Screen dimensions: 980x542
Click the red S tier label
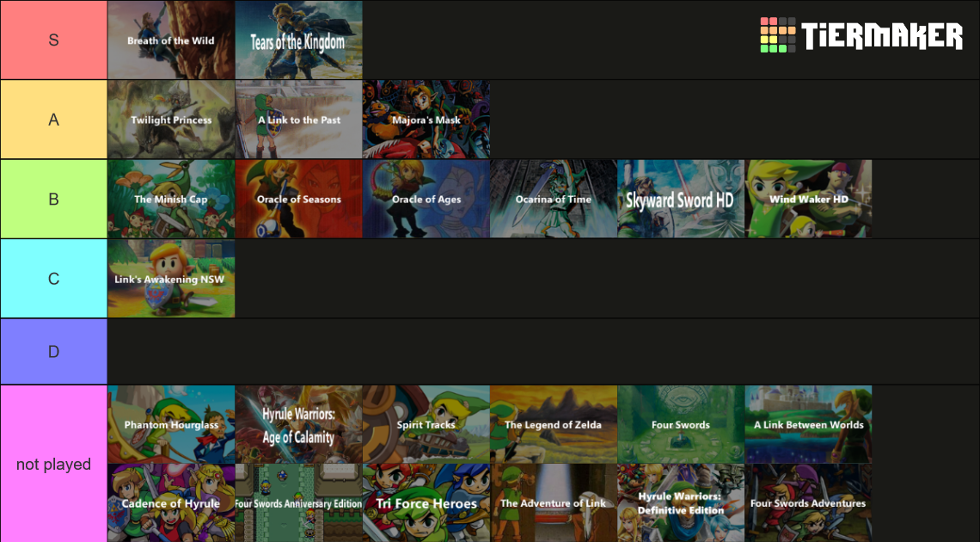tap(53, 40)
